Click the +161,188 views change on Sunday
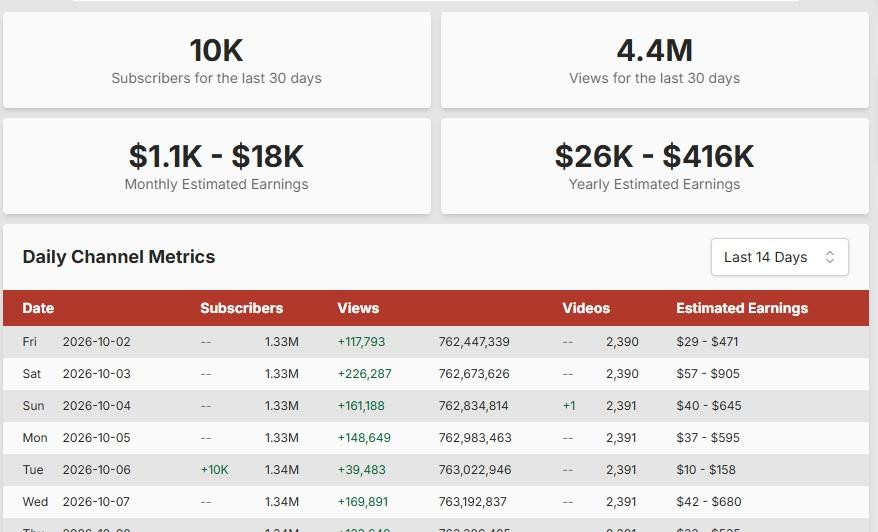 pyautogui.click(x=361, y=405)
